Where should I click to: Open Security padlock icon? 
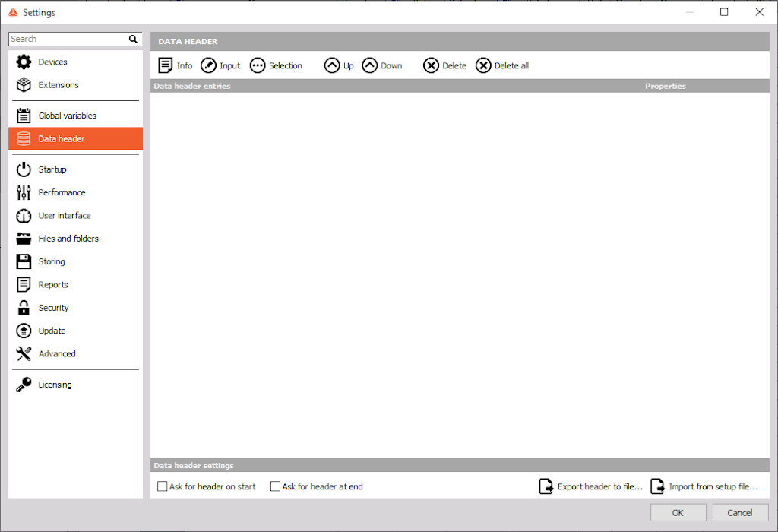[24, 308]
